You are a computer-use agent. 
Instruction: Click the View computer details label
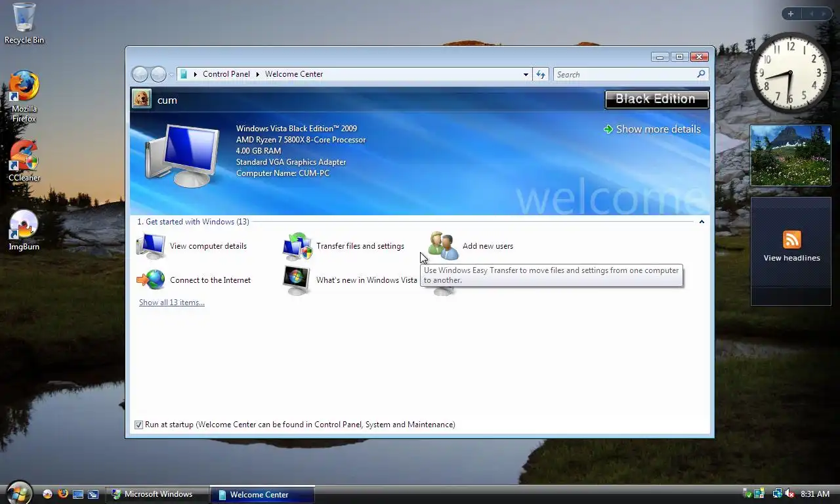[208, 246]
